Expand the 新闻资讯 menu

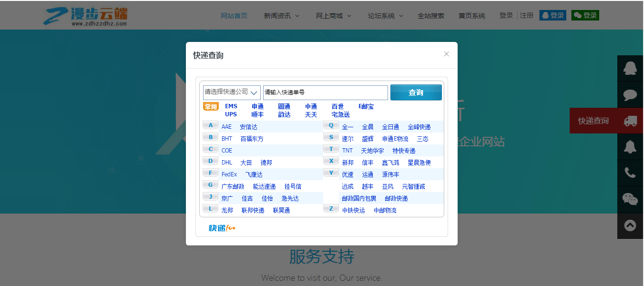[281, 16]
